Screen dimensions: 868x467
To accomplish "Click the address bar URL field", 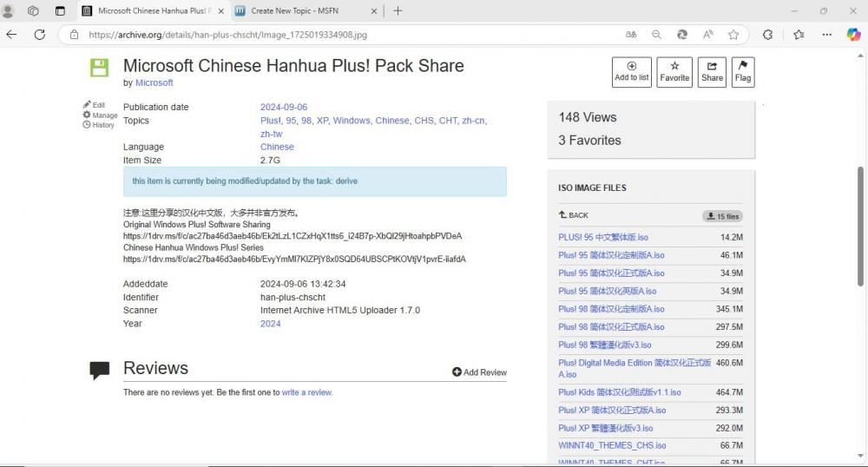I will click(347, 35).
